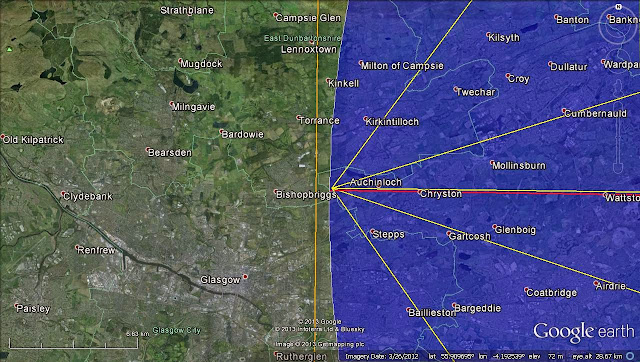The height and width of the screenshot is (362, 640).
Task: Click the Imagery Date 3/26/2012 readout
Action: tap(381, 357)
